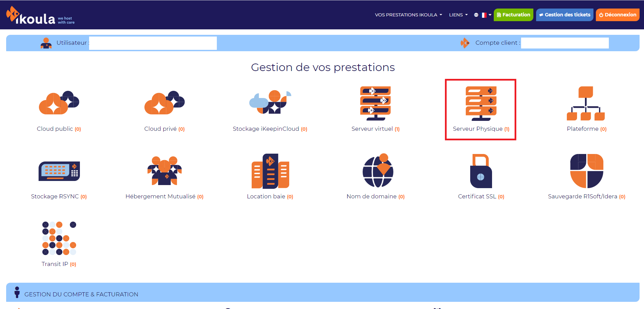644x309 pixels.
Task: Click the Cloud public (0) link text
Action: (59, 129)
